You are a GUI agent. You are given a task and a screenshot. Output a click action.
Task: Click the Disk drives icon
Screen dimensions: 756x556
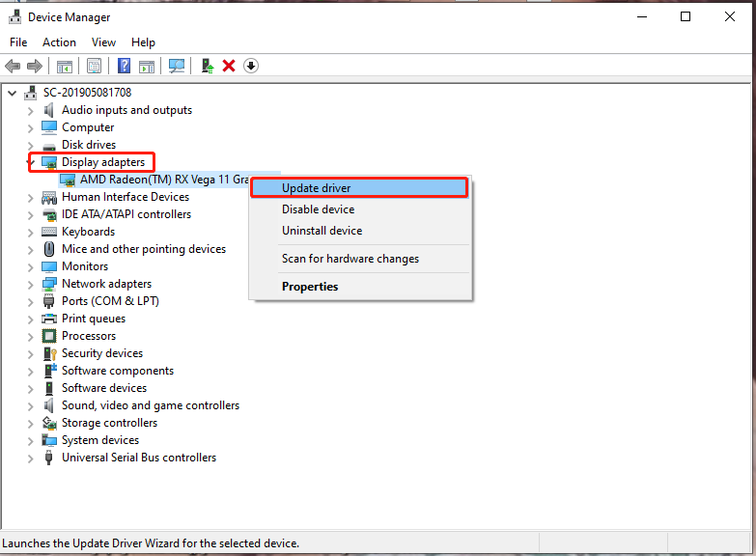click(x=48, y=146)
